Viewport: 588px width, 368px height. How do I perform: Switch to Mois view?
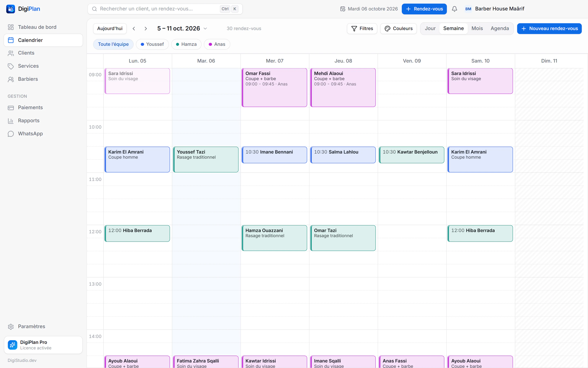[x=477, y=28]
